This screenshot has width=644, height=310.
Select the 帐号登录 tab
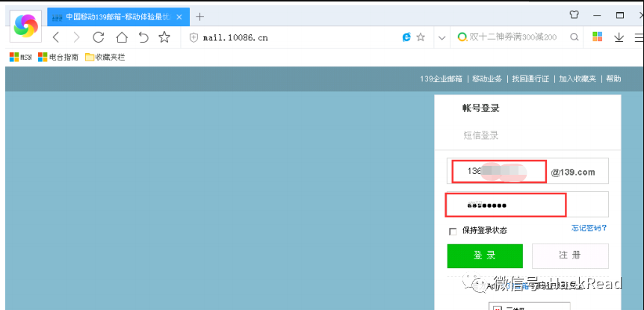[481, 108]
